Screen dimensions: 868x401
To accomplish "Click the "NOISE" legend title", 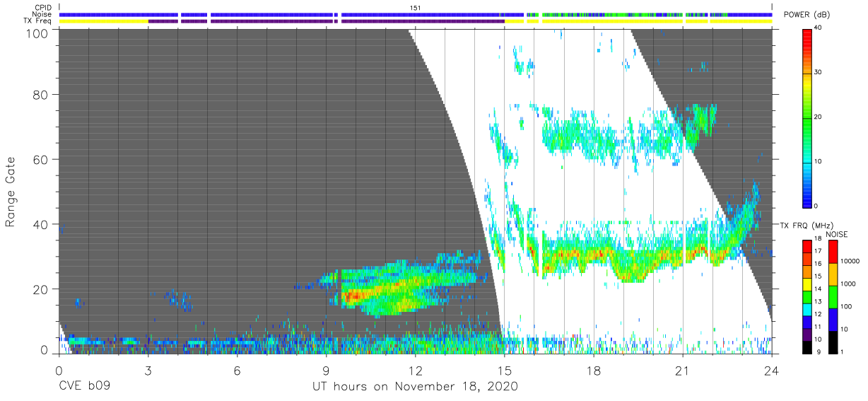I will (x=837, y=233).
